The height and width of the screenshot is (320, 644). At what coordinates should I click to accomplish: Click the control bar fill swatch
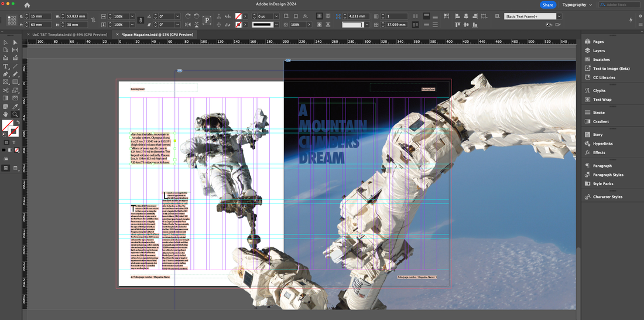pyautogui.click(x=238, y=16)
